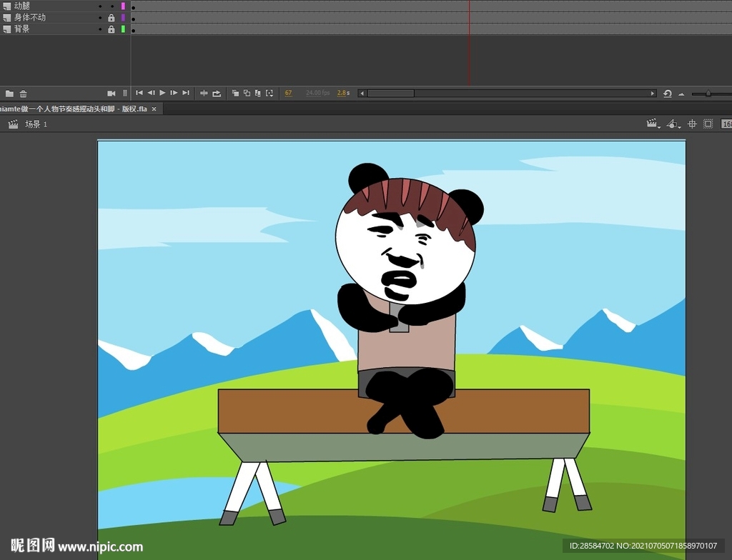This screenshot has height=560, width=732.
Task: Select the 动腿 layer
Action: [22, 6]
